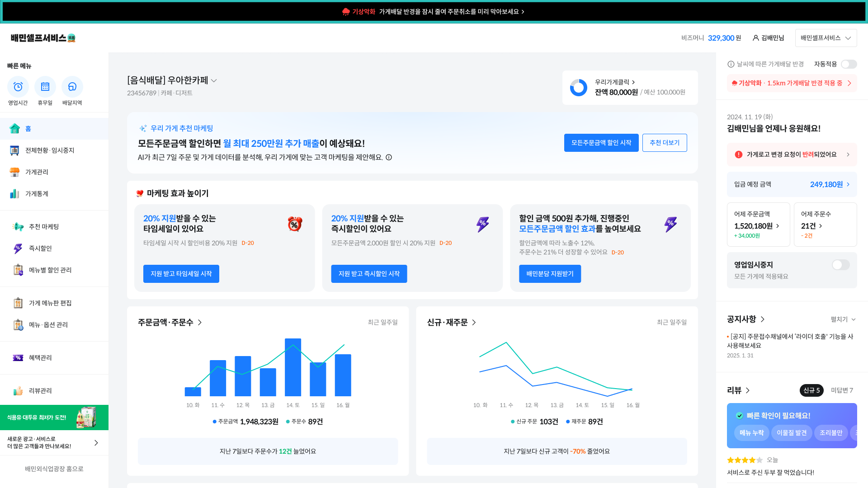The image size is (868, 488).
Task: Click the heart icon by 마케팅 효과 높이기
Action: pos(140,193)
